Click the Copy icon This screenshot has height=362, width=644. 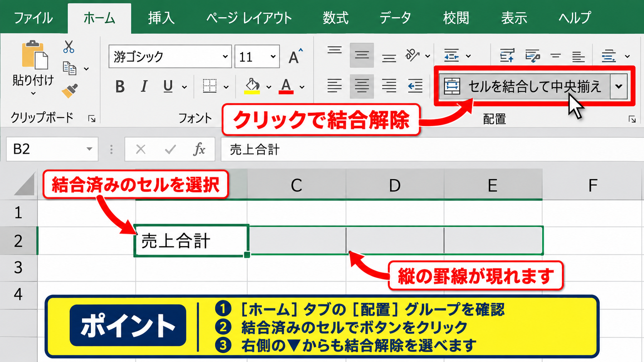coord(69,68)
